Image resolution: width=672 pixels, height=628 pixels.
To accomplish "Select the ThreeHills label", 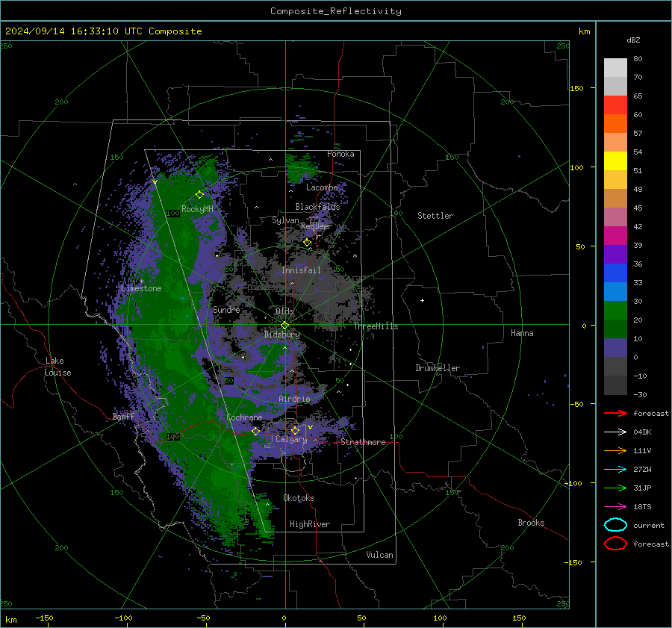I will pos(376,326).
